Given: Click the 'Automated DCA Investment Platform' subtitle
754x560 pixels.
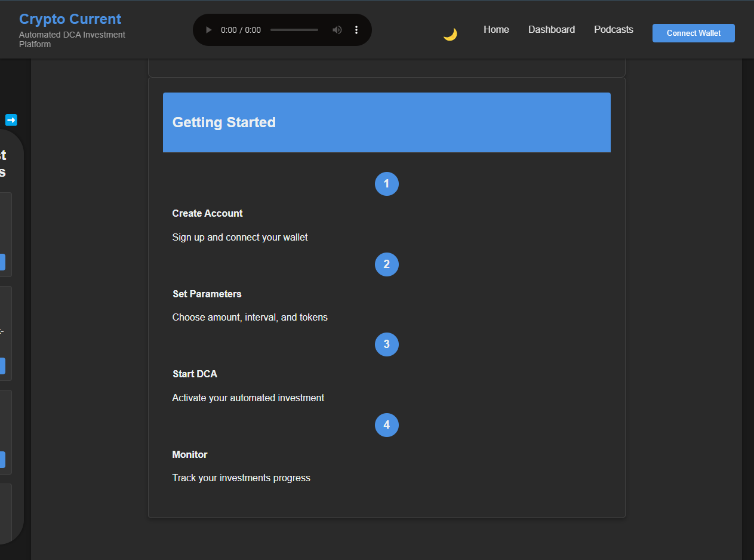Looking at the screenshot, I should (72, 39).
